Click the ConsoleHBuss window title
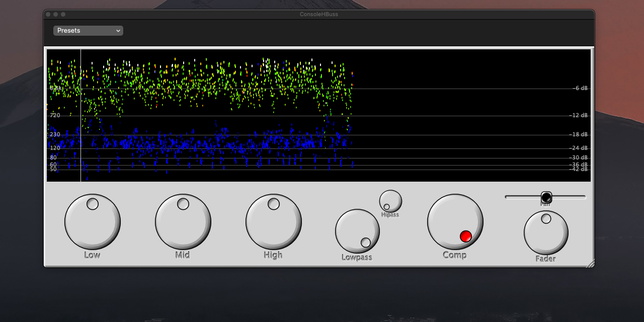 pos(319,14)
